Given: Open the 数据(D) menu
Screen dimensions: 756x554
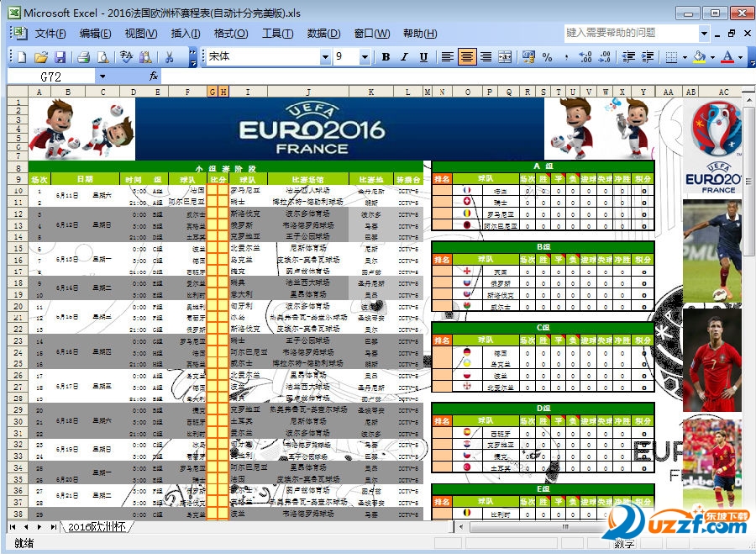Looking at the screenshot, I should (323, 34).
